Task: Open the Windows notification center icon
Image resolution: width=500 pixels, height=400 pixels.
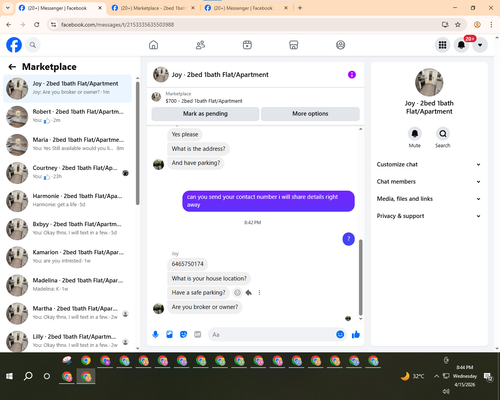Action: tap(488, 377)
